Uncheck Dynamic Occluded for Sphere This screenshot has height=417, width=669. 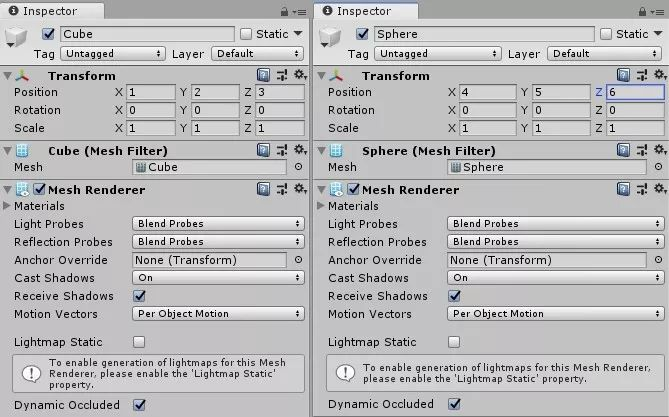454,404
